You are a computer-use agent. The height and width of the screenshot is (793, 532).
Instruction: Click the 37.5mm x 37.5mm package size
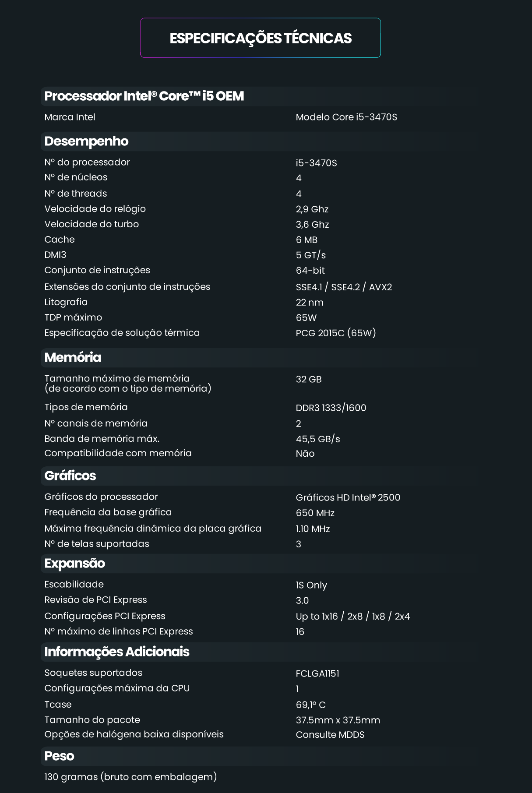tap(338, 720)
